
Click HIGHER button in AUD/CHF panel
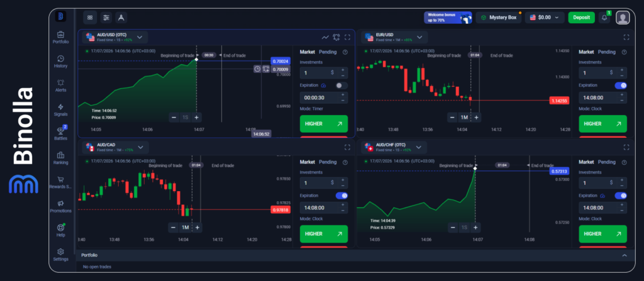603,234
